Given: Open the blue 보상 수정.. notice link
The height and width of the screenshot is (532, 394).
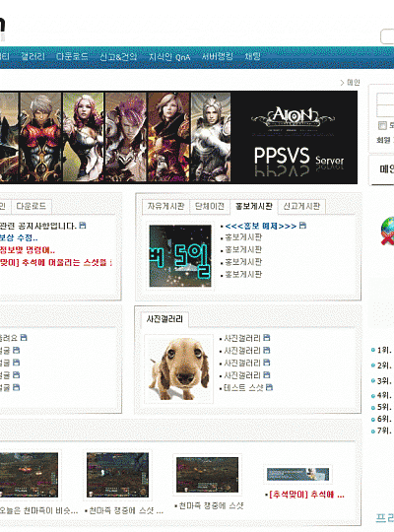Looking at the screenshot, I should point(19,237).
